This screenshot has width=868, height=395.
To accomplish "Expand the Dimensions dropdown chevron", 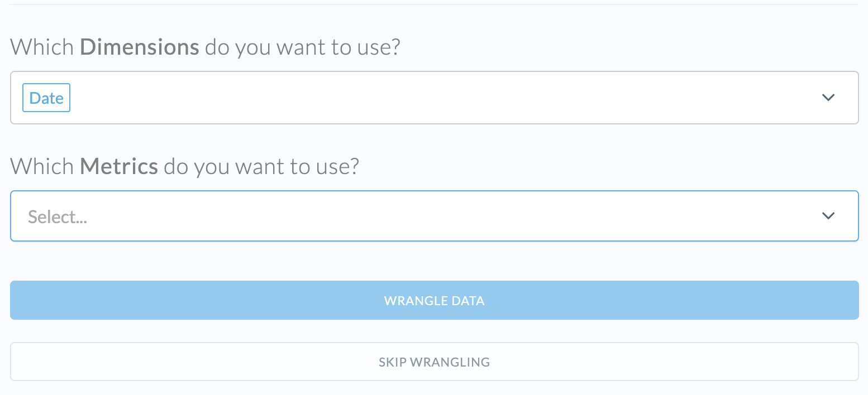I will 828,98.
